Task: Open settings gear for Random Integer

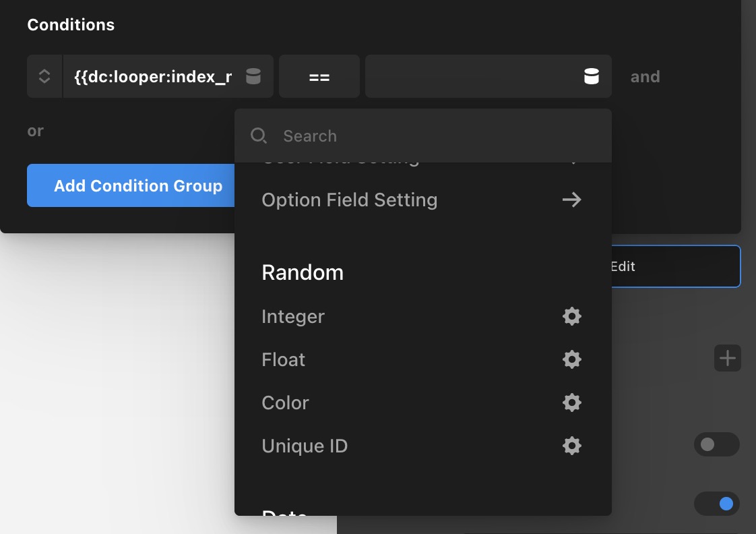Action: click(572, 316)
